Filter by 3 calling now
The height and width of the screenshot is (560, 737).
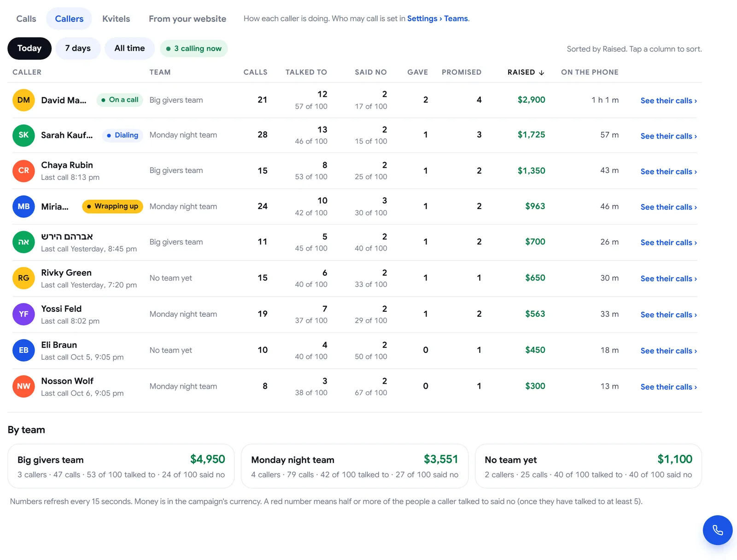pos(194,48)
